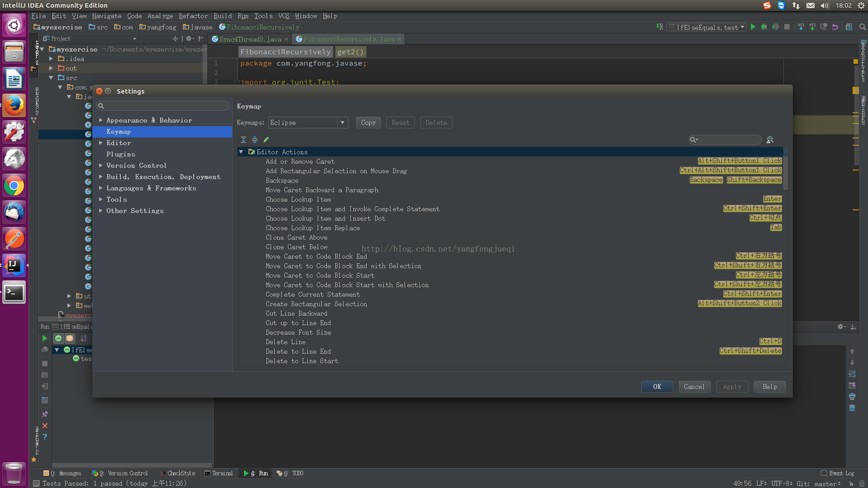Image resolution: width=868 pixels, height=488 pixels.
Task: Click Chrome icon in Ubuntu dock
Action: tap(14, 186)
